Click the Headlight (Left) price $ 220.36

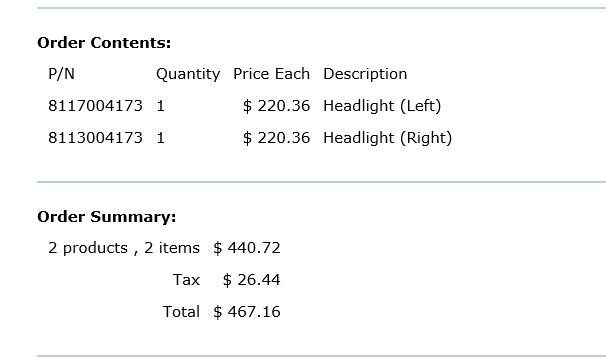coord(276,106)
